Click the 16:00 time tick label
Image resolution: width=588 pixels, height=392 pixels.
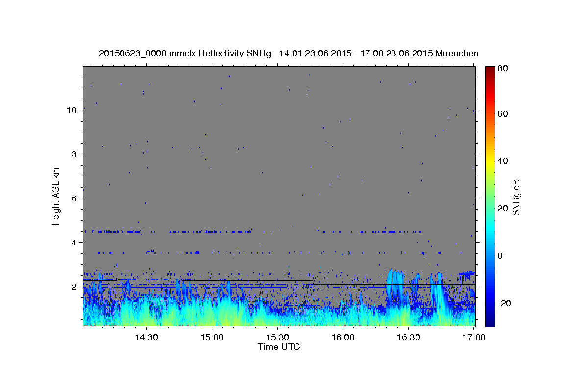(x=343, y=338)
